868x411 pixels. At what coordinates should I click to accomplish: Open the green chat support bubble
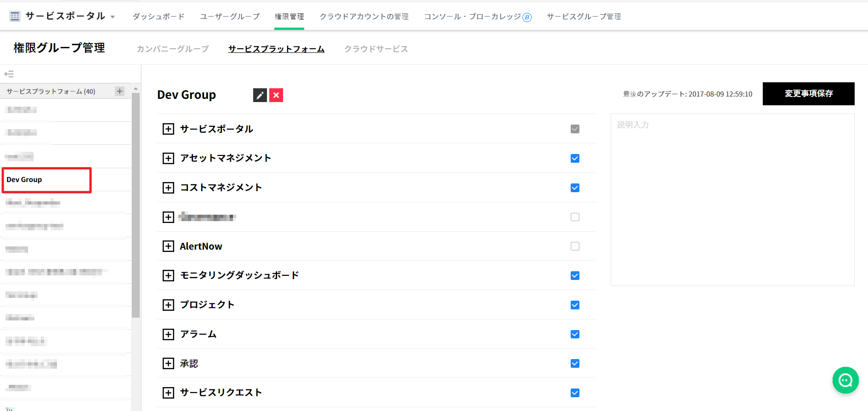845,380
